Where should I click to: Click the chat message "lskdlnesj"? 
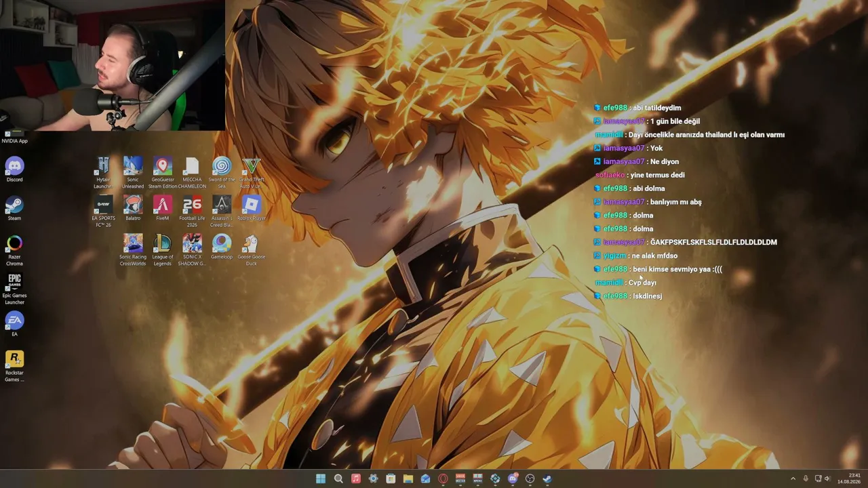[x=647, y=296]
